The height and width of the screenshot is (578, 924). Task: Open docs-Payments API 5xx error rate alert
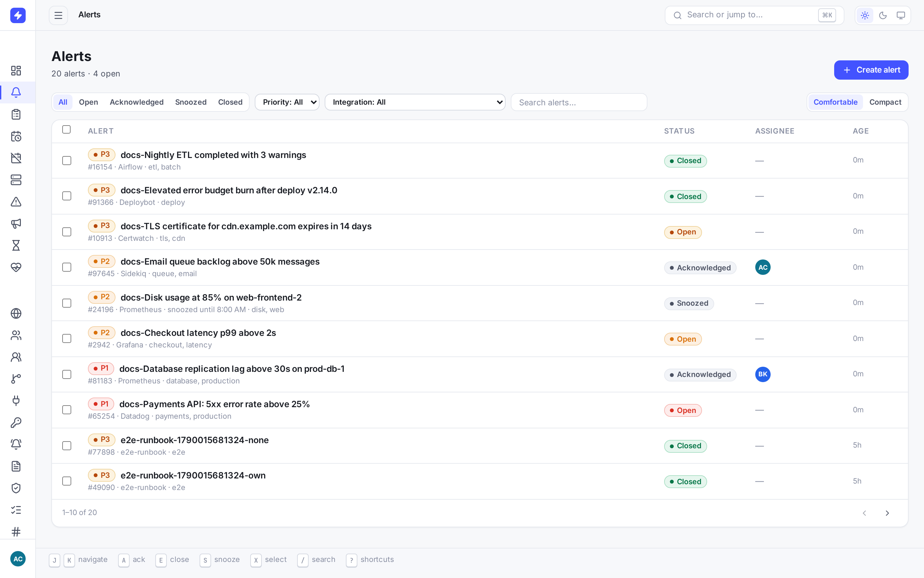tap(214, 404)
